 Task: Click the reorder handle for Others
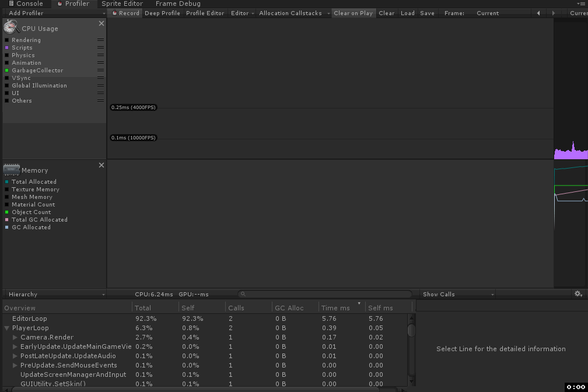point(100,100)
